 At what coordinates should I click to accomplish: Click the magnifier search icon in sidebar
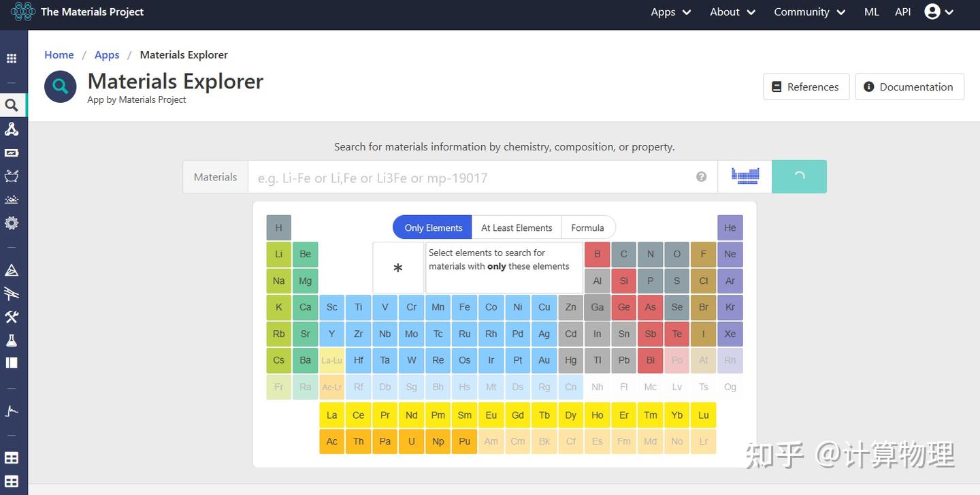pos(12,105)
